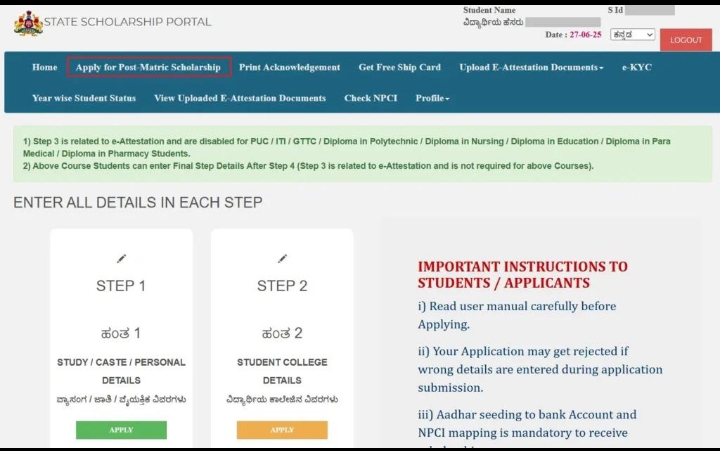Click orange Apply button under Step 2

pyautogui.click(x=282, y=430)
